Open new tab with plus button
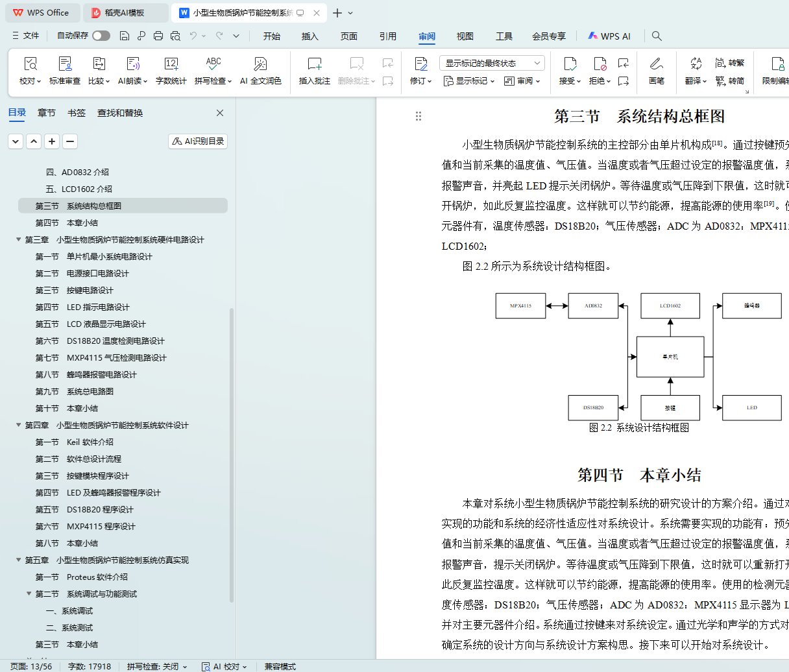Image resolution: width=789 pixels, height=672 pixels. [337, 13]
